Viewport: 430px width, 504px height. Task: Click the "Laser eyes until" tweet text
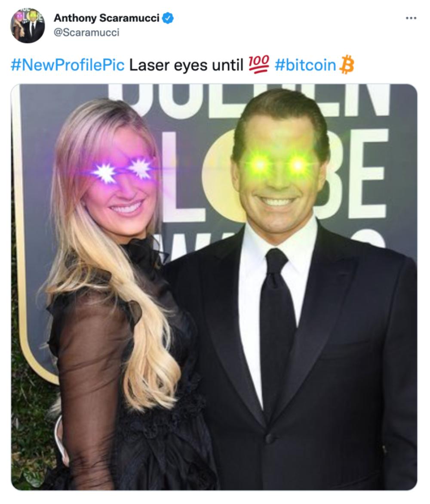pos(186,65)
